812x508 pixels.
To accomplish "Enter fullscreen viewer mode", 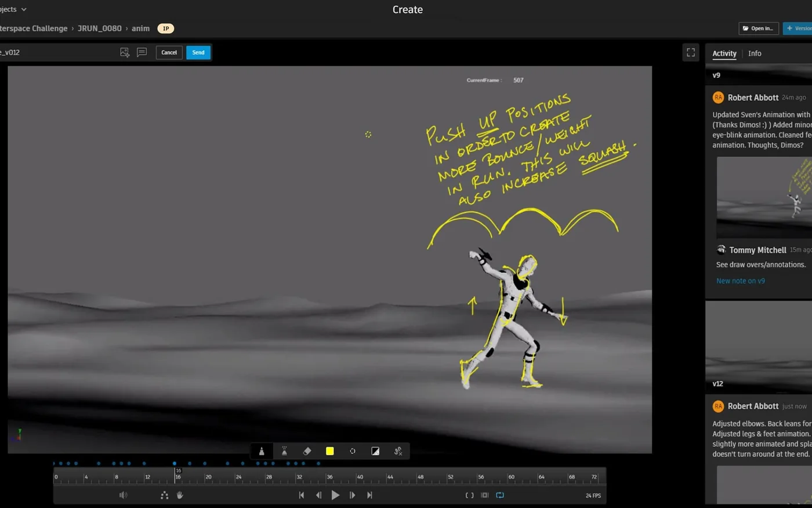I will (691, 52).
